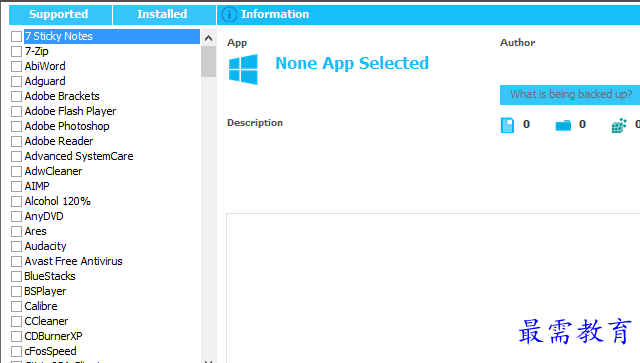The width and height of the screenshot is (640, 363).
Task: Open the Installed tab
Action: 164,14
